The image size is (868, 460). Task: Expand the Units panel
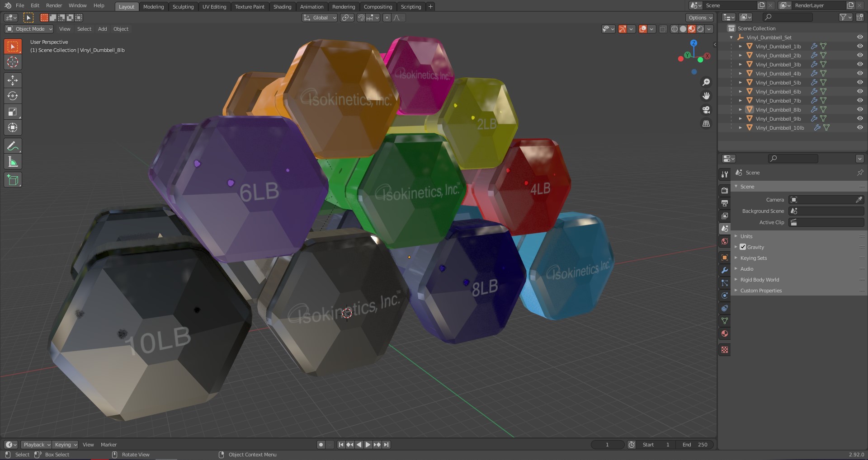pos(746,236)
